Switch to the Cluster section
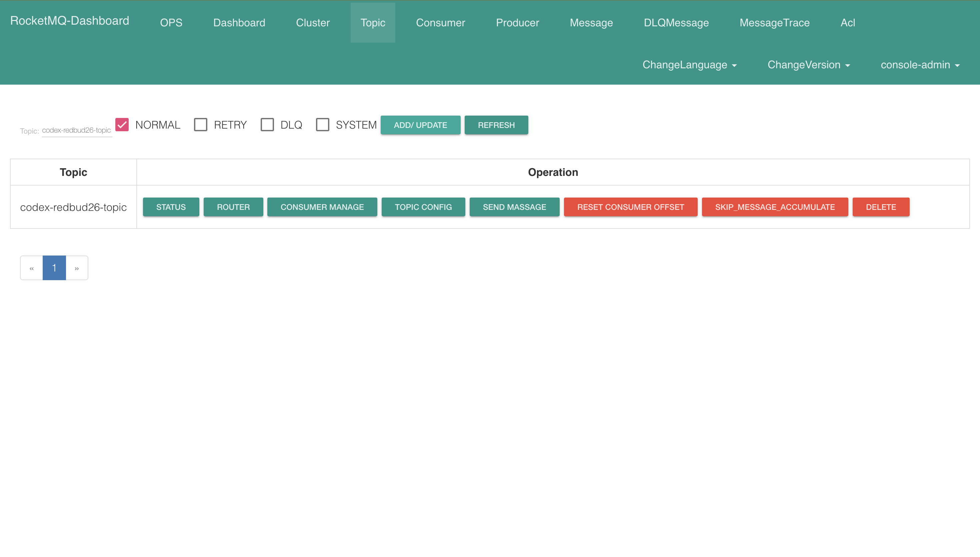The height and width of the screenshot is (557, 980). (x=313, y=23)
